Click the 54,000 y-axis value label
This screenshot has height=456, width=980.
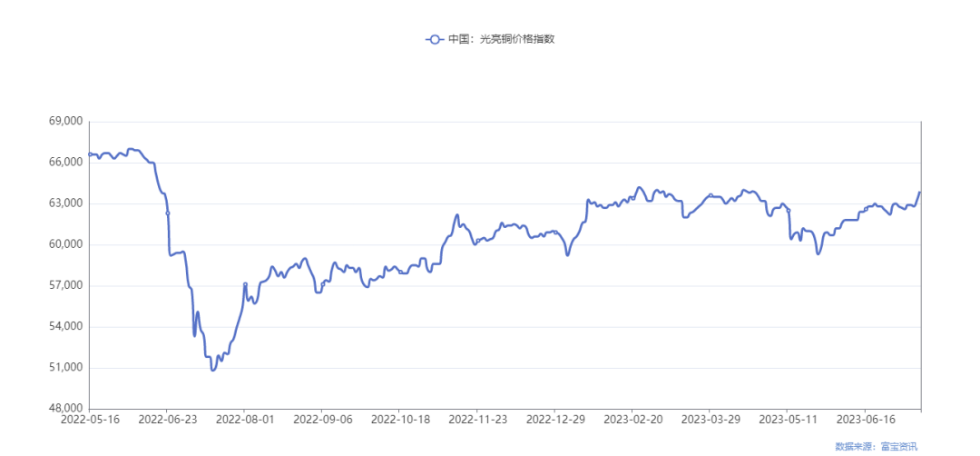(x=65, y=326)
